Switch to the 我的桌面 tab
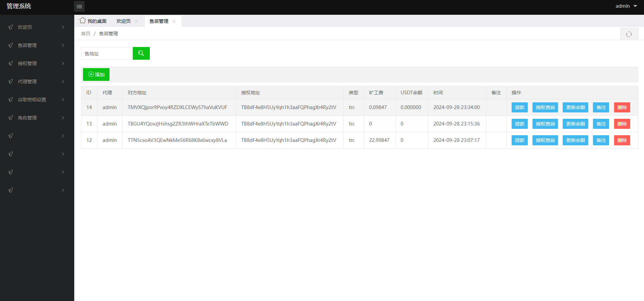The image size is (644, 301). coord(93,21)
